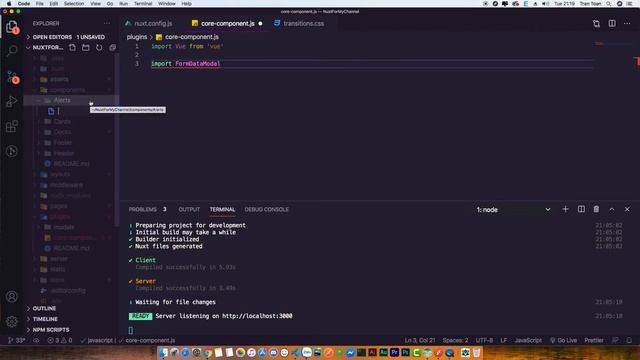This screenshot has height=360, width=640.
Task: Click the New Folder icon in Explorer header
Action: [x=86, y=47]
